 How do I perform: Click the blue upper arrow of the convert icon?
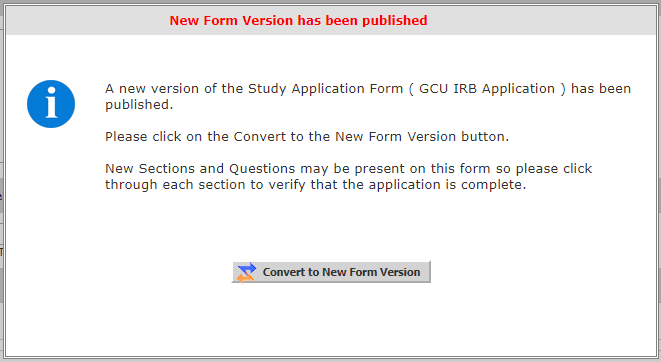247,268
